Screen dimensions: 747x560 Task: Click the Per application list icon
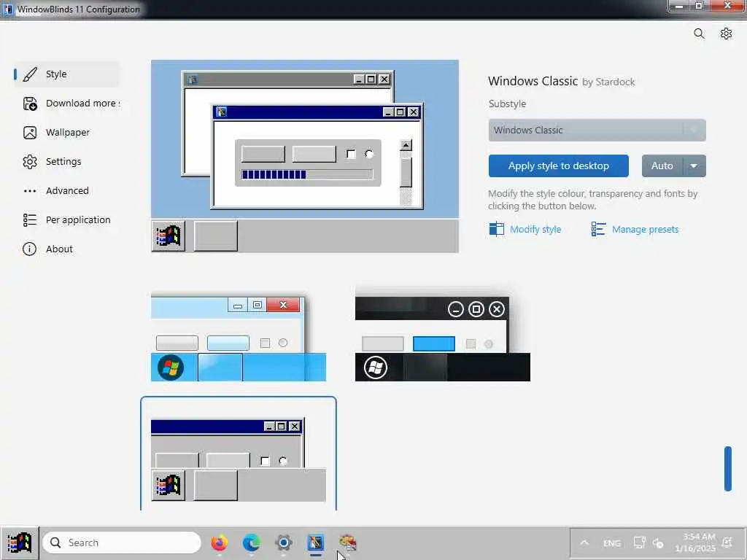29,220
